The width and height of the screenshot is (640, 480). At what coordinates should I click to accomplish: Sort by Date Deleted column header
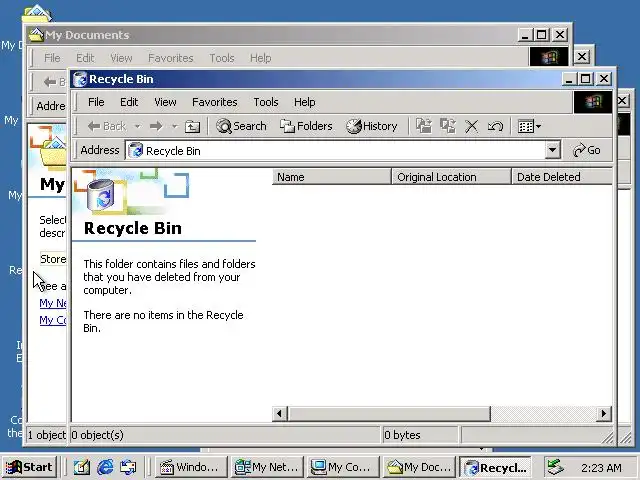pyautogui.click(x=562, y=177)
